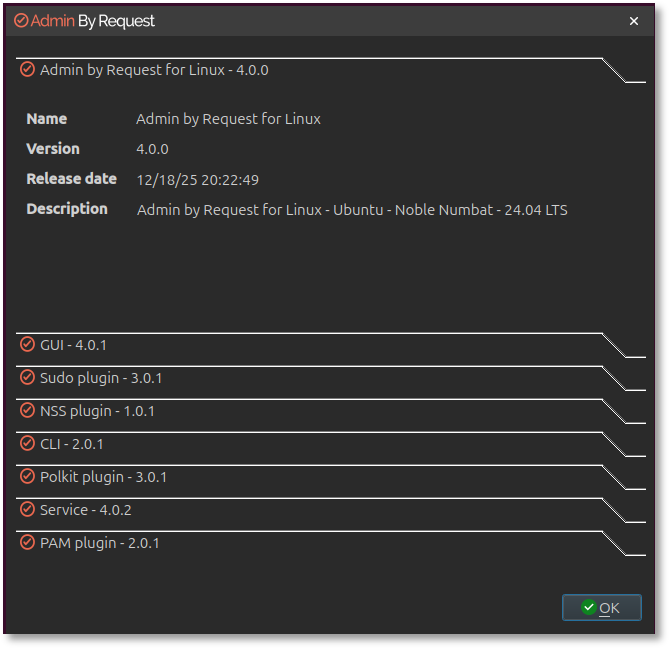Collapse the Admin by Request for Linux section

click(154, 70)
